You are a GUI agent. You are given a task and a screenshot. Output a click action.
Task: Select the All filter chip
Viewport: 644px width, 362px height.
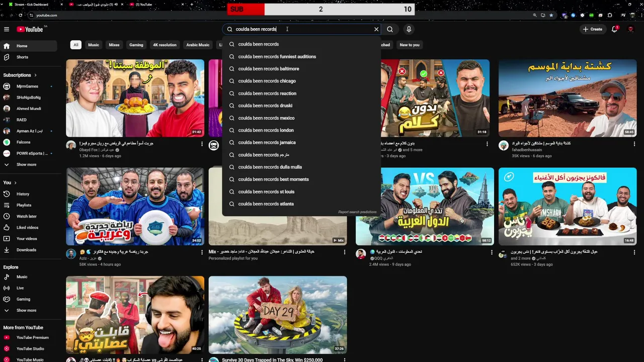coord(76,45)
